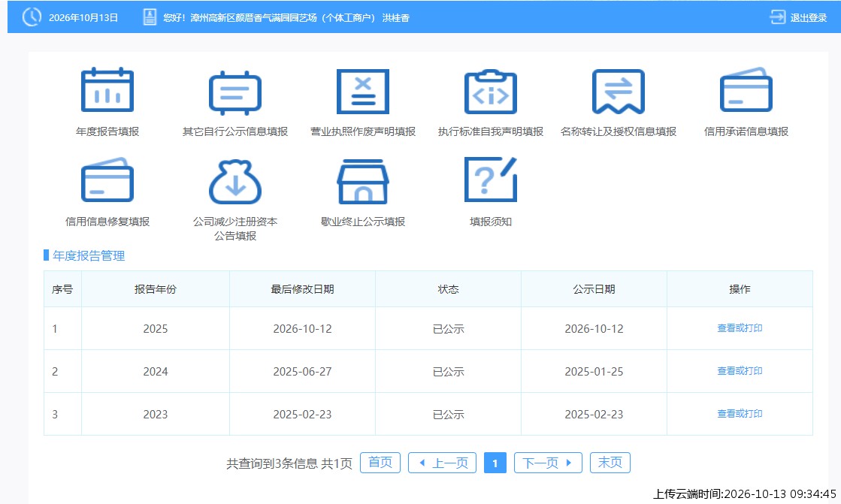The image size is (841, 504).
Task: Click the 名称转让及授权信息填报 label
Action: pyautogui.click(x=618, y=131)
